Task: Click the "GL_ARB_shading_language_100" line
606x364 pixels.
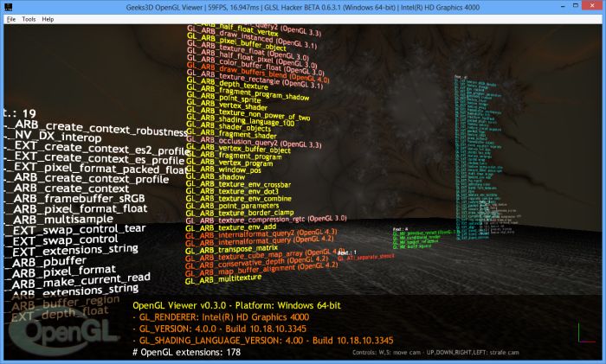Action: click(x=241, y=121)
